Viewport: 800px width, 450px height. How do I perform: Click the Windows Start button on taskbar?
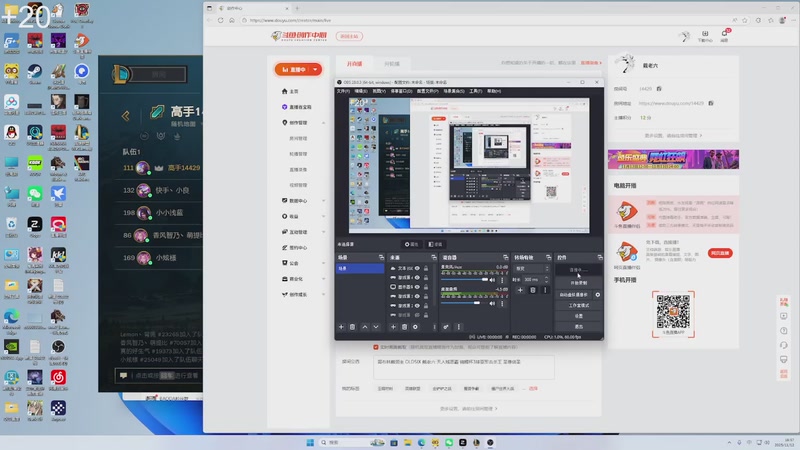[310, 442]
